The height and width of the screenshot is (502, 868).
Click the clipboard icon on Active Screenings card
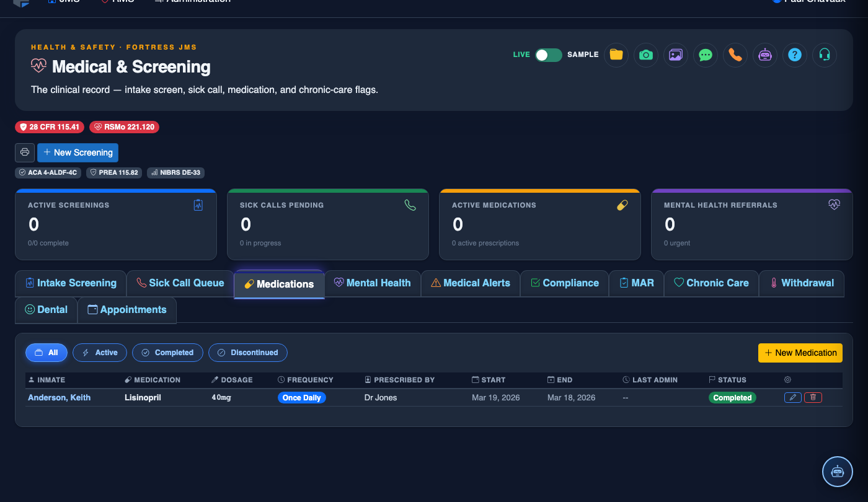pyautogui.click(x=198, y=205)
